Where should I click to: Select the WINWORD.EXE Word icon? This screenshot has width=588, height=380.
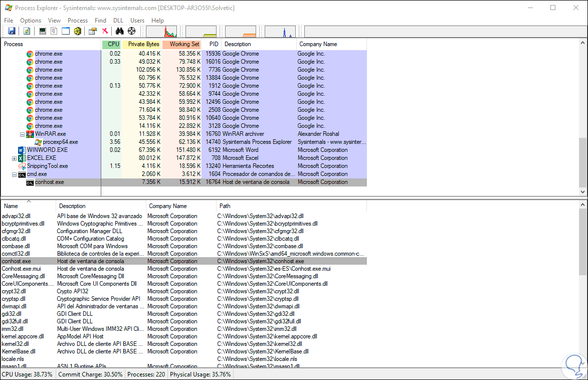pyautogui.click(x=22, y=150)
